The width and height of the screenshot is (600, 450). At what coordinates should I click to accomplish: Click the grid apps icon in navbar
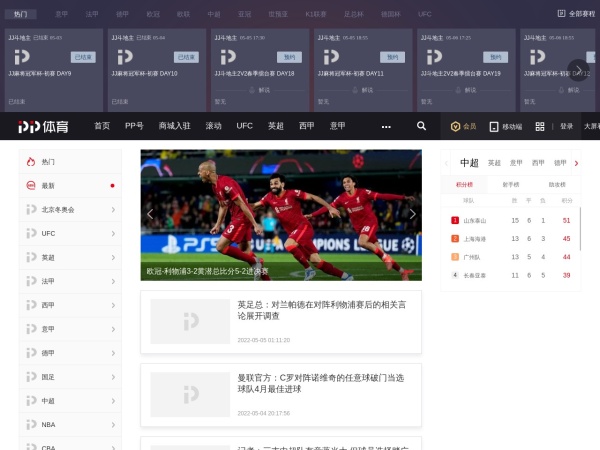(540, 127)
